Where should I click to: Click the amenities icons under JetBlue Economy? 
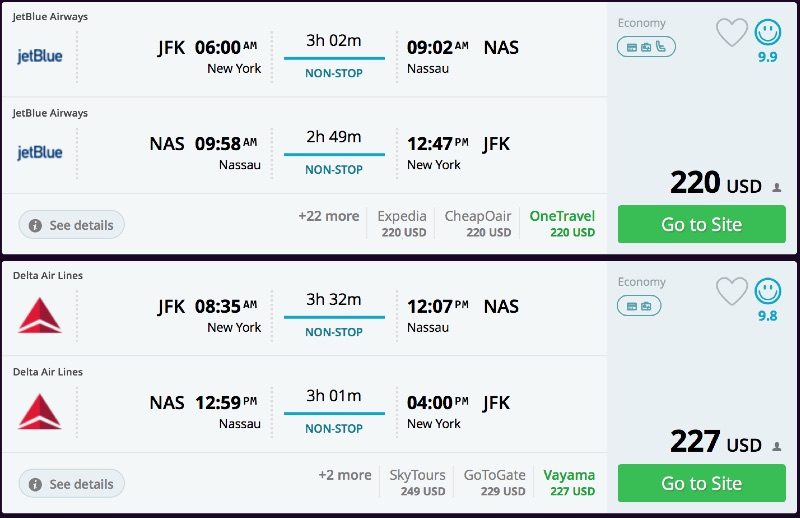coord(646,47)
